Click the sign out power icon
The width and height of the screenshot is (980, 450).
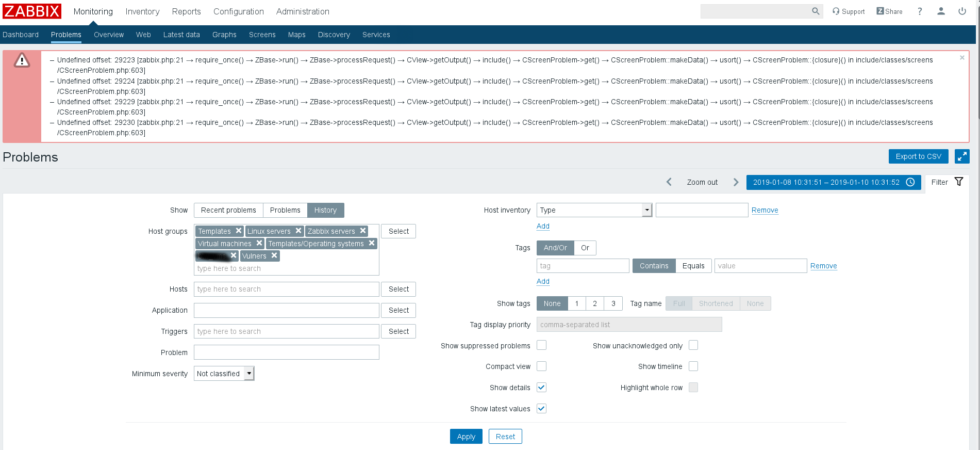click(962, 11)
